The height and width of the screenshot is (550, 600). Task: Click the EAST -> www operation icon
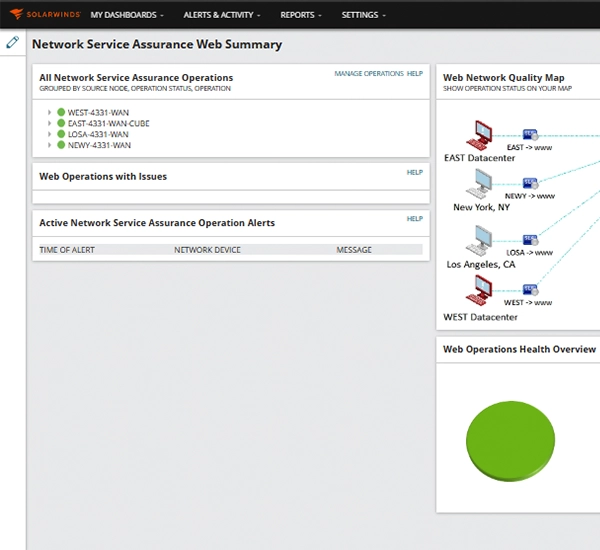[530, 135]
